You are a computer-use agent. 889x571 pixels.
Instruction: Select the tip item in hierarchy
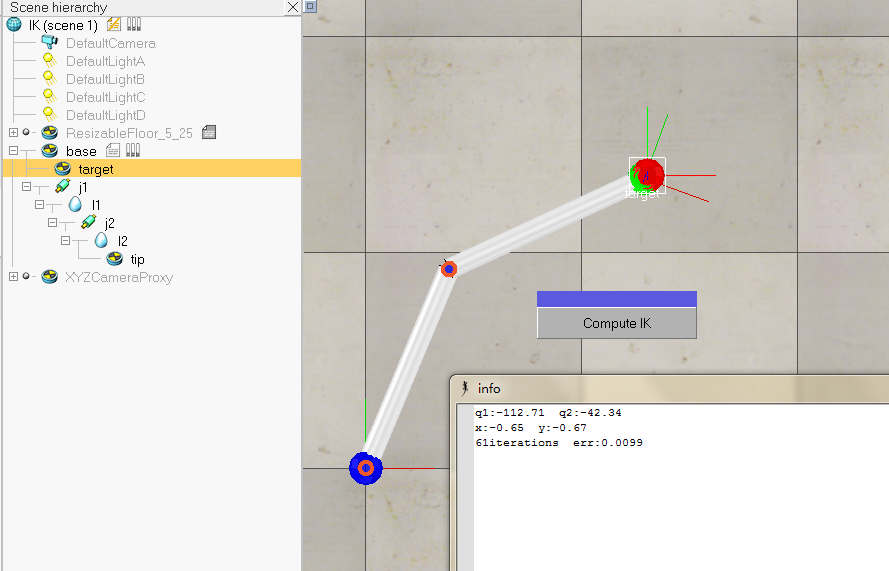pos(137,260)
